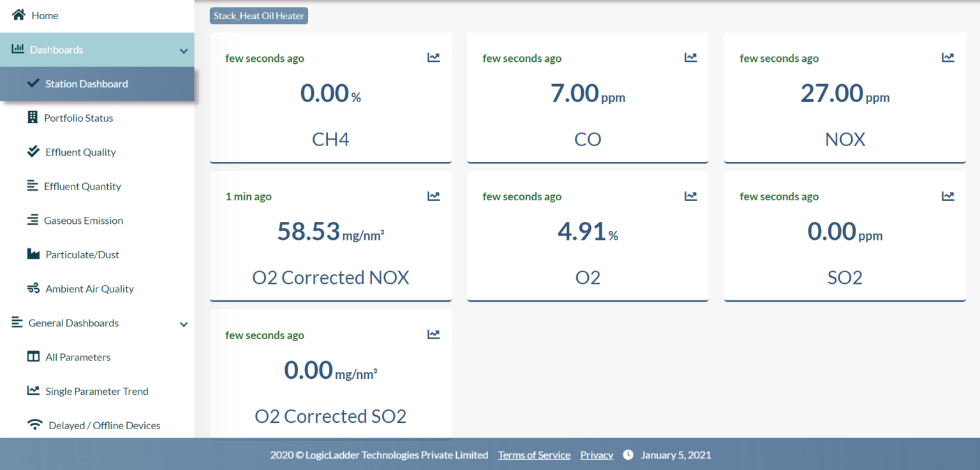Collapse the General Dashboards section
The image size is (980, 470).
184,324
